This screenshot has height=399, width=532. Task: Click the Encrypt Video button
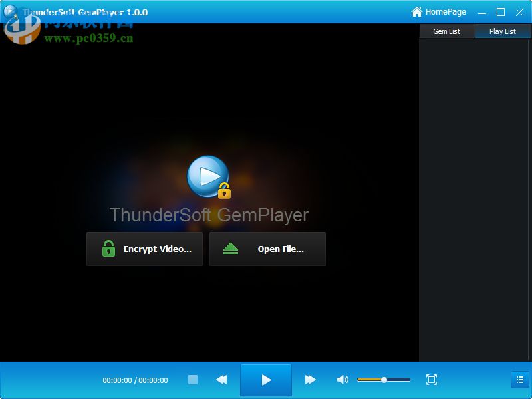coord(144,248)
